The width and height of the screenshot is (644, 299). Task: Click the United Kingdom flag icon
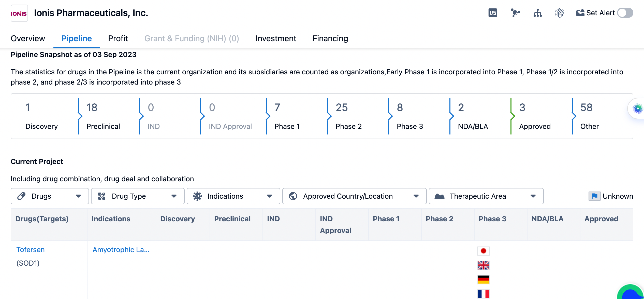pos(483,265)
